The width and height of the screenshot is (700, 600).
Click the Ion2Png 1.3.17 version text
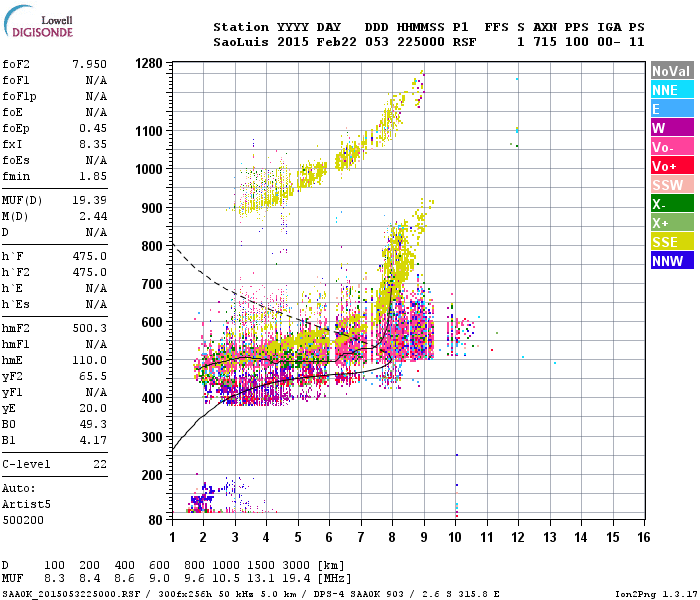point(656,594)
